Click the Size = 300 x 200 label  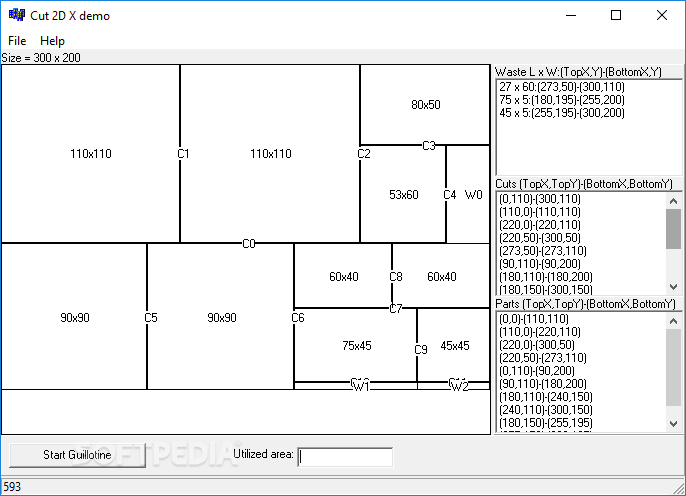pos(41,58)
